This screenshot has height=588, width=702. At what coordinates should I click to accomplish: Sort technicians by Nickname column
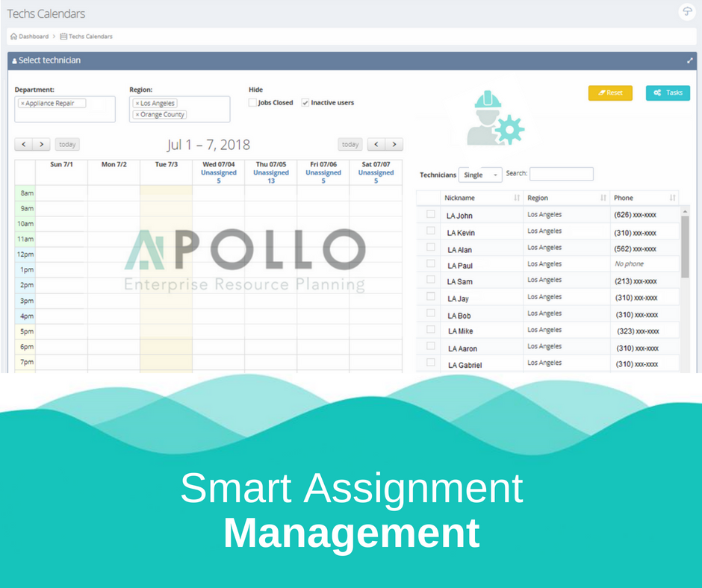(517, 198)
